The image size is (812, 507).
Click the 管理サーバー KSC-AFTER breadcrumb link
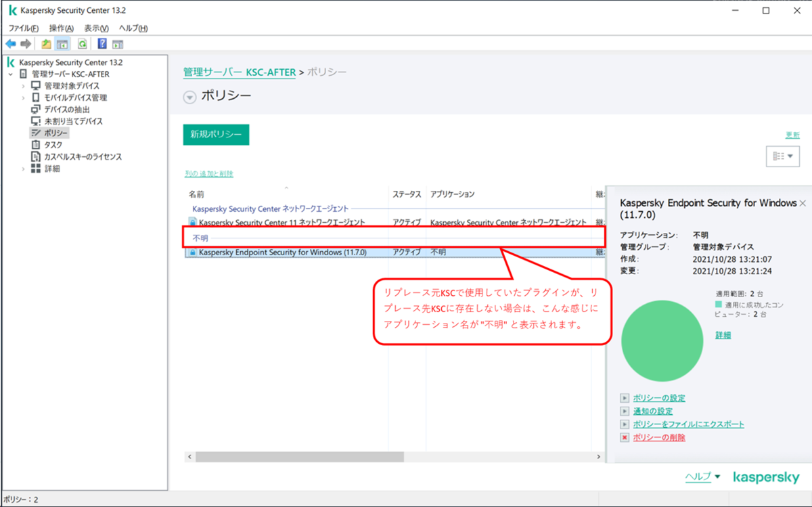[240, 72]
